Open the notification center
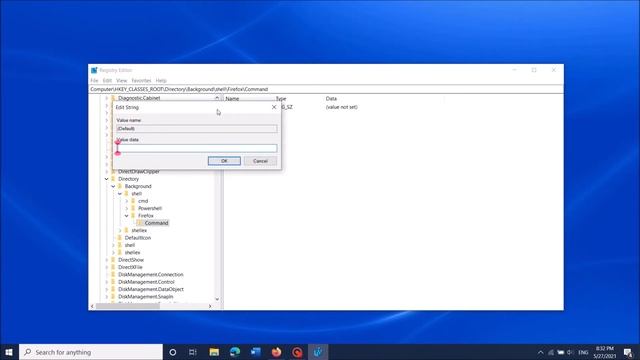Screen dimensions: 640x360 tap(628, 352)
